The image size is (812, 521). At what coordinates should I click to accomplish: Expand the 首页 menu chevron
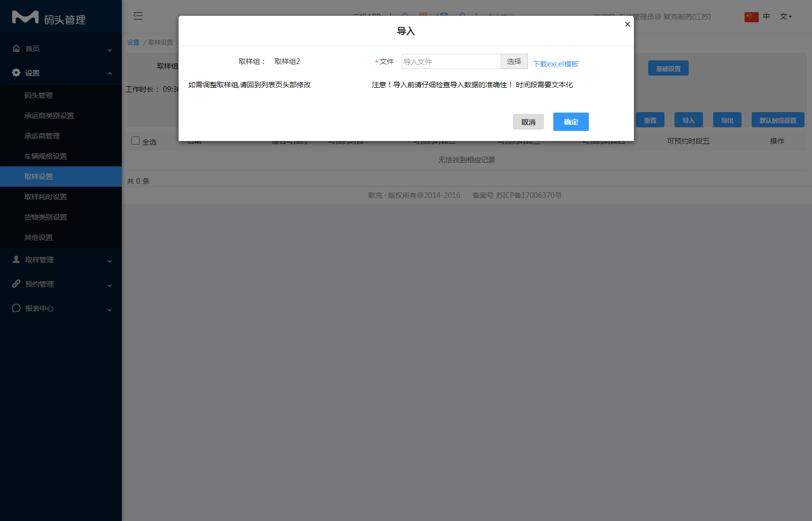coord(110,50)
